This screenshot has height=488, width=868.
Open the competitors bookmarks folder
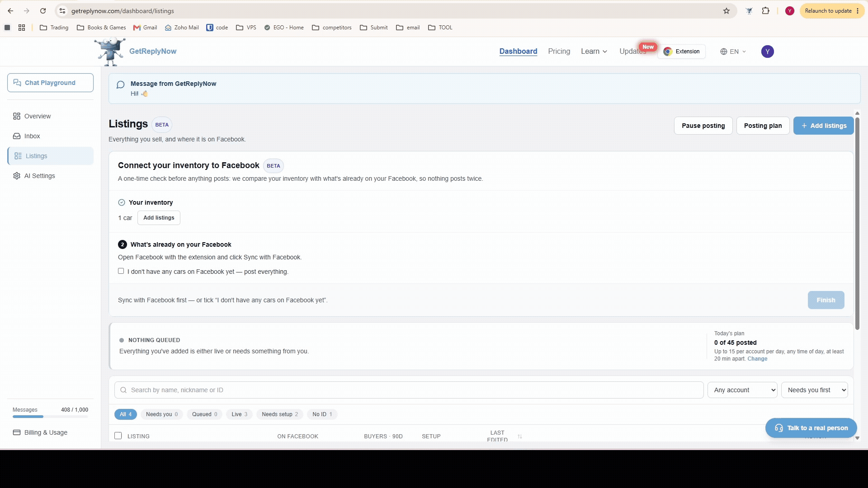332,28
